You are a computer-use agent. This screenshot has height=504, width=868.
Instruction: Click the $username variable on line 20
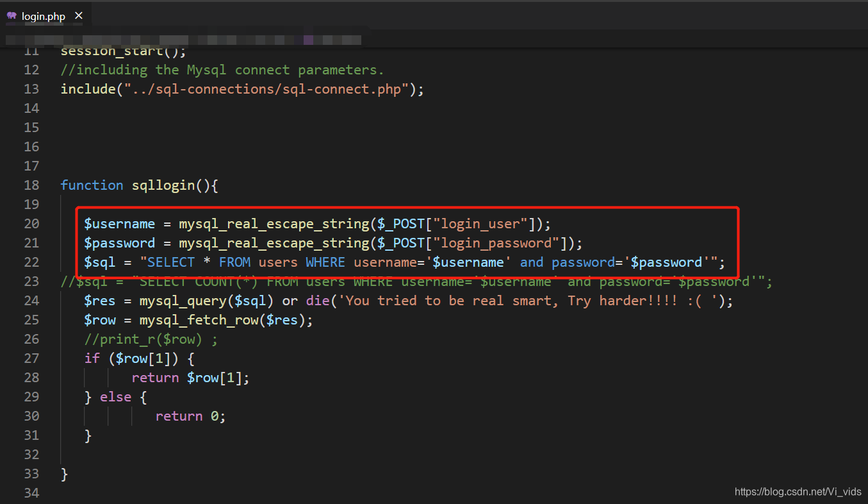[120, 224]
